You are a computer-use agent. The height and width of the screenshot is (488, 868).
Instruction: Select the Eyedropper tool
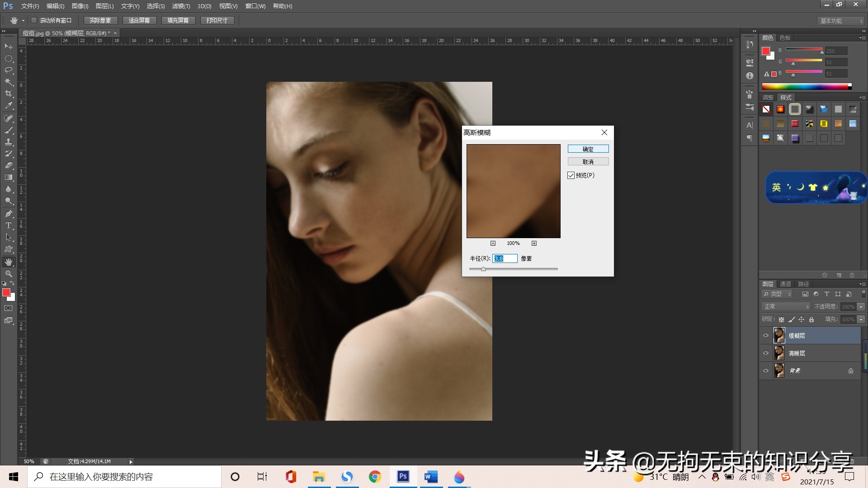[9, 106]
